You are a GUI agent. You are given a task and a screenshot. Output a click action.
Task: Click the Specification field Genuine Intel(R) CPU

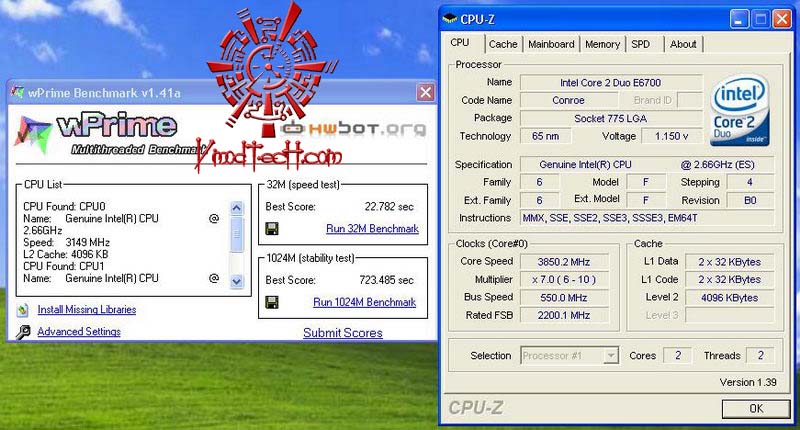tap(647, 165)
